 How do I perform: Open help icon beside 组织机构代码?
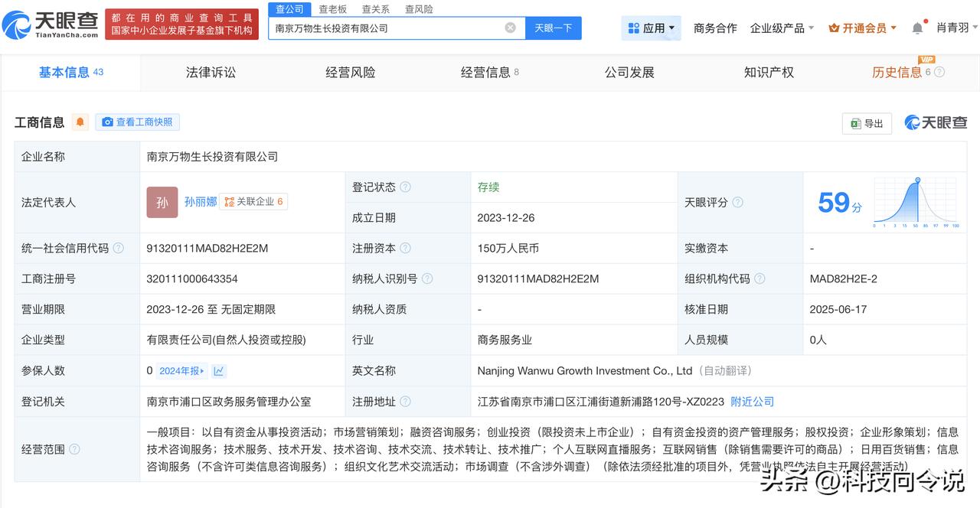coord(759,279)
